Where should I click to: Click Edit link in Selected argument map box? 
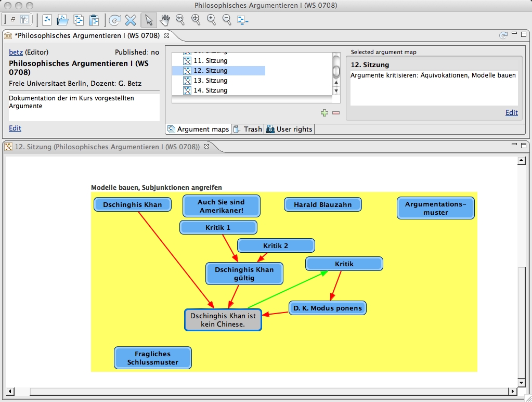[x=512, y=113]
